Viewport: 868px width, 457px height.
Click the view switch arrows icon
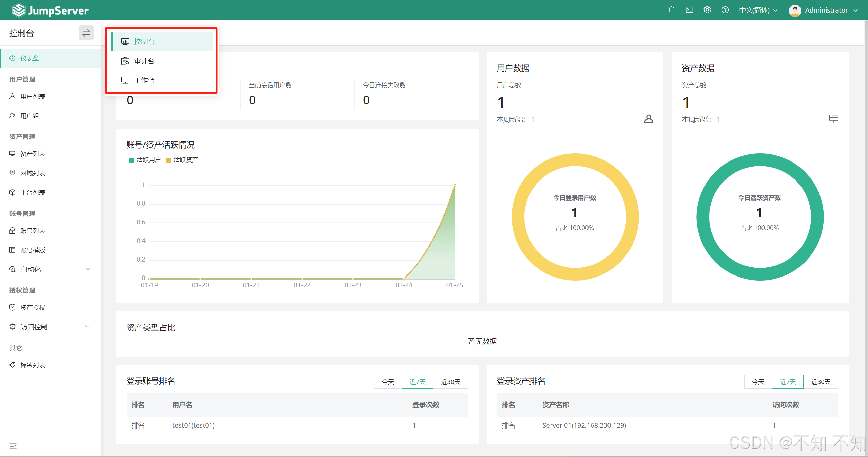tap(86, 33)
